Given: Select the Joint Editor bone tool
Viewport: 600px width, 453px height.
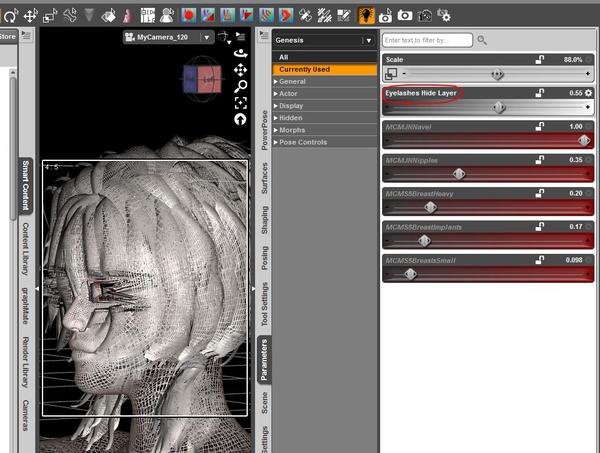Looking at the screenshot, I should 70,16.
